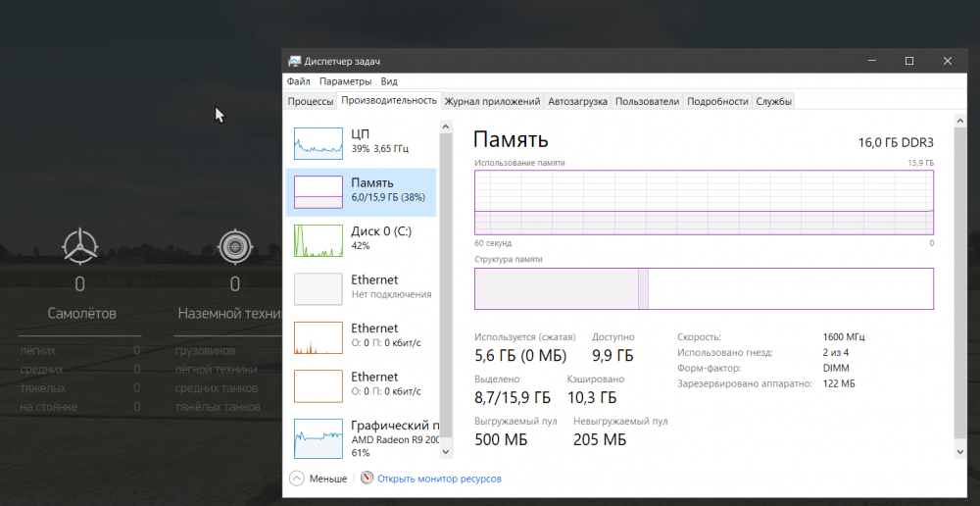
Task: Switch to the Журнал приложений tab
Action: tap(492, 101)
